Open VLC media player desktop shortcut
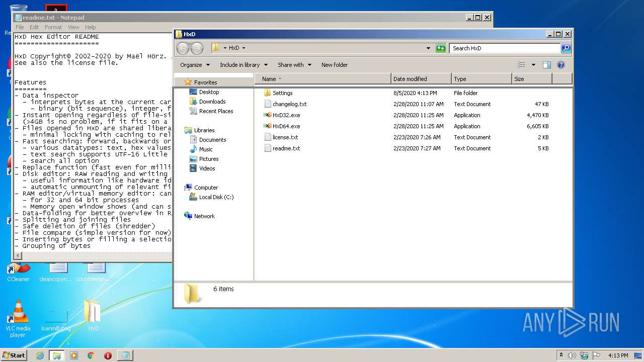The height and width of the screenshot is (362, 644). [x=18, y=318]
